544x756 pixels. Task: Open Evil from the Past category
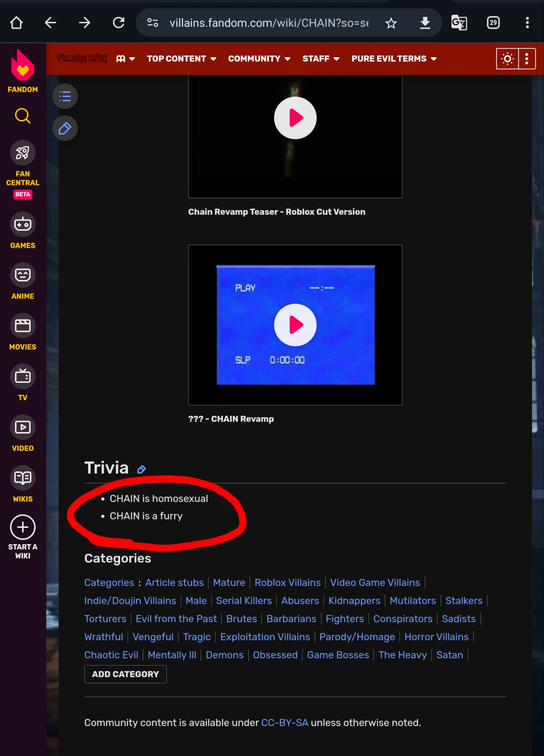point(176,619)
